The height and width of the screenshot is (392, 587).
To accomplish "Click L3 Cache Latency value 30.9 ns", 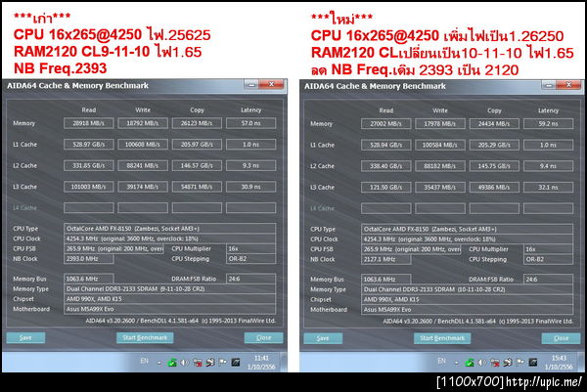I will [x=250, y=187].
